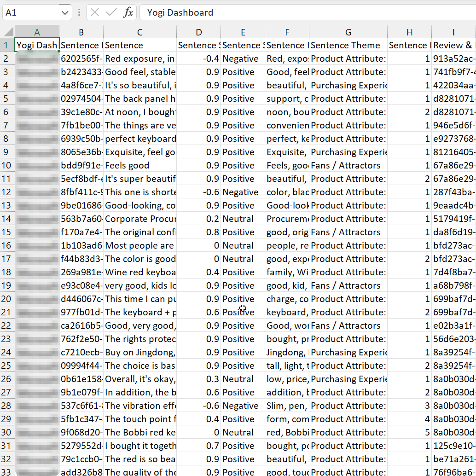Viewport: 476px width, 476px height.
Task: Select column I header
Action: [x=453, y=32]
